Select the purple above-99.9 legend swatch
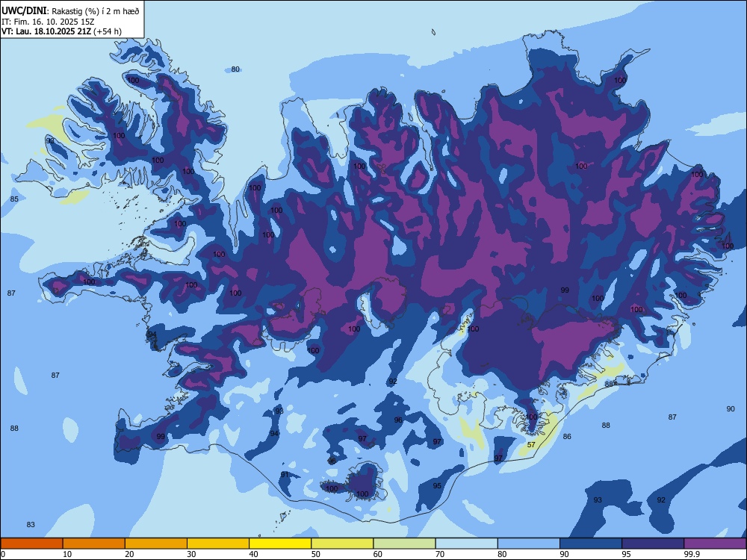The height and width of the screenshot is (560, 747). coord(715,544)
